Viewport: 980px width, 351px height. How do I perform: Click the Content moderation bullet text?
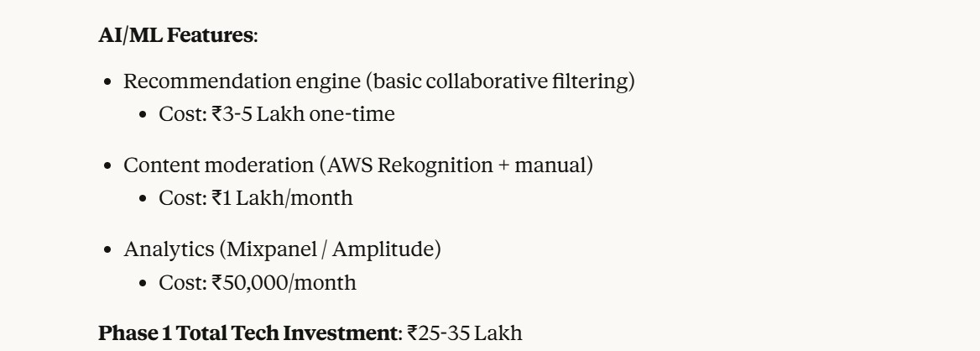217,165
